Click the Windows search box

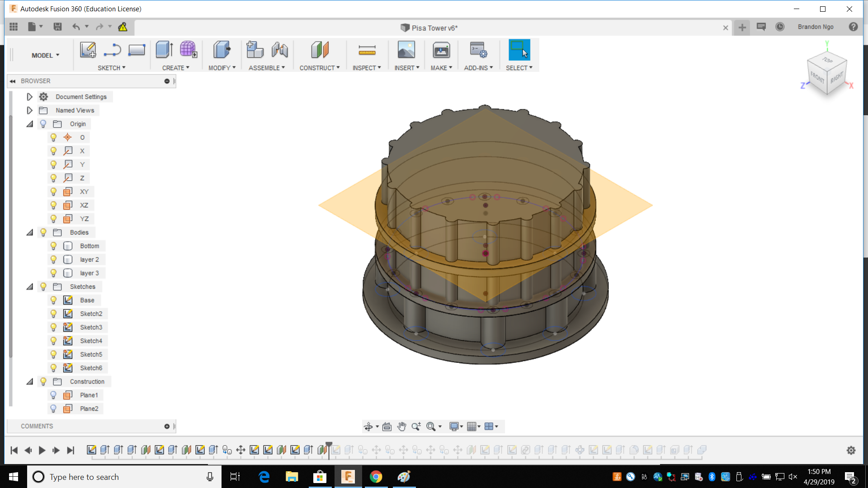[124, 477]
